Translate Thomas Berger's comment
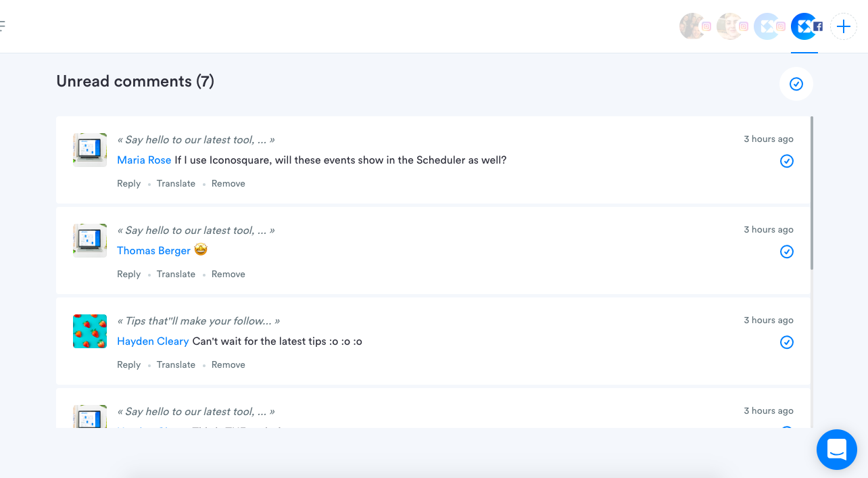Viewport: 868px width, 478px height. 176,274
